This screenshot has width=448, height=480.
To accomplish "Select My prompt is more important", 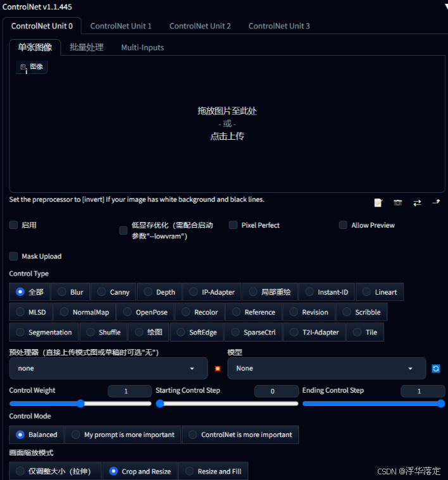I will pyautogui.click(x=123, y=434).
